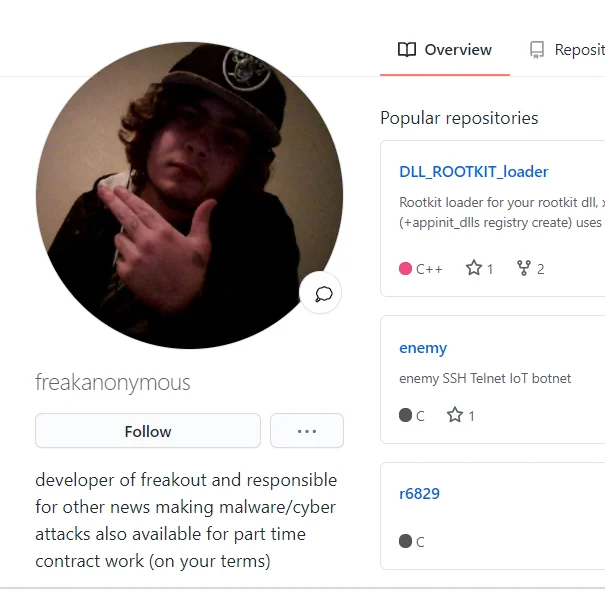Click the gray C language dot on r6829
The width and height of the screenshot is (605, 595).
[405, 541]
